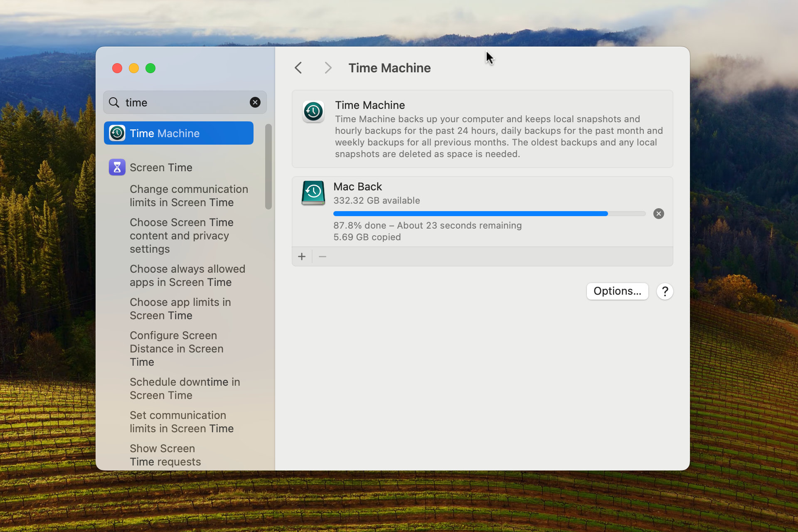Viewport: 798px width, 532px height.
Task: Click the Mac Back drive icon
Action: tap(313, 192)
